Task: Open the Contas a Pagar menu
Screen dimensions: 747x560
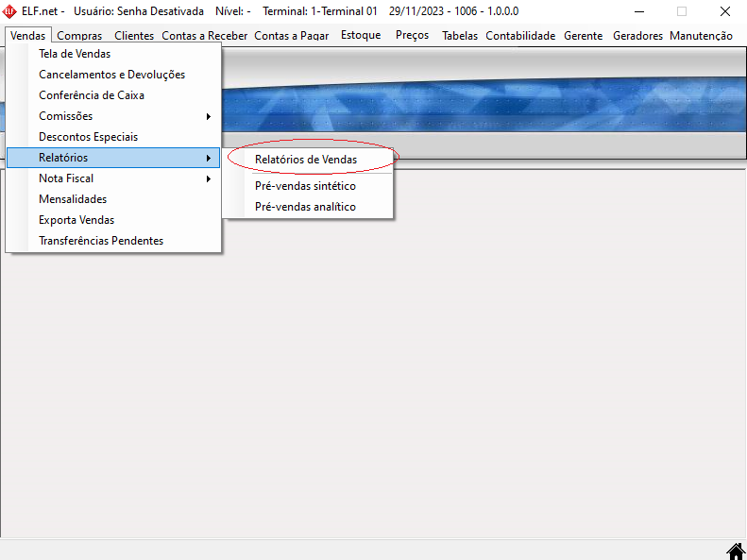Action: pyautogui.click(x=292, y=36)
